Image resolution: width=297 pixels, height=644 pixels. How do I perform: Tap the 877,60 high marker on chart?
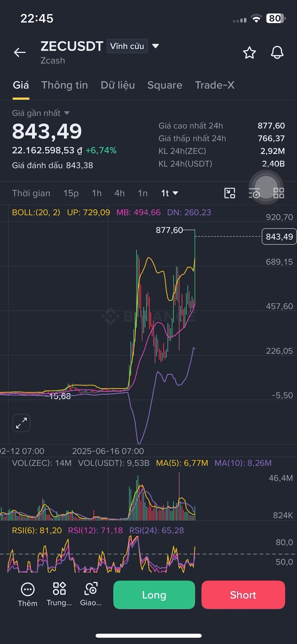pos(169,230)
